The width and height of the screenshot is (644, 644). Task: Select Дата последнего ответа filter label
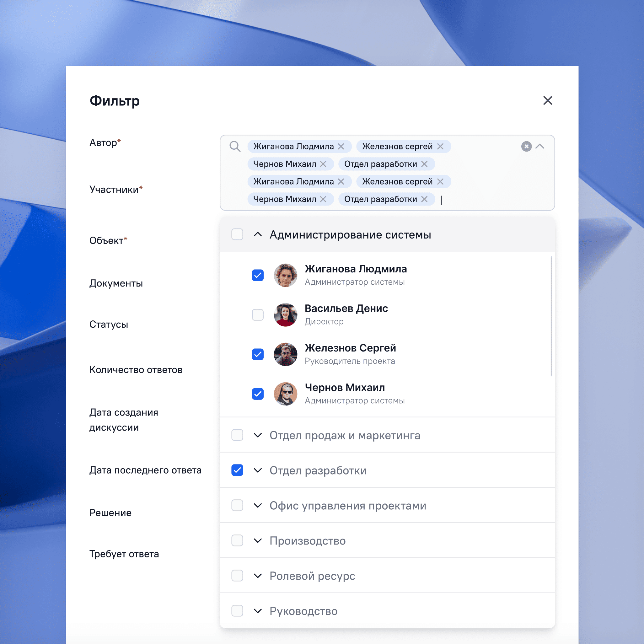point(145,470)
